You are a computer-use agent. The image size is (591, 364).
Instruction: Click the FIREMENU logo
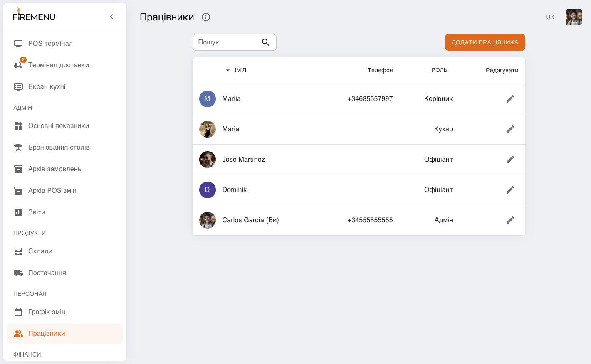coord(34,15)
